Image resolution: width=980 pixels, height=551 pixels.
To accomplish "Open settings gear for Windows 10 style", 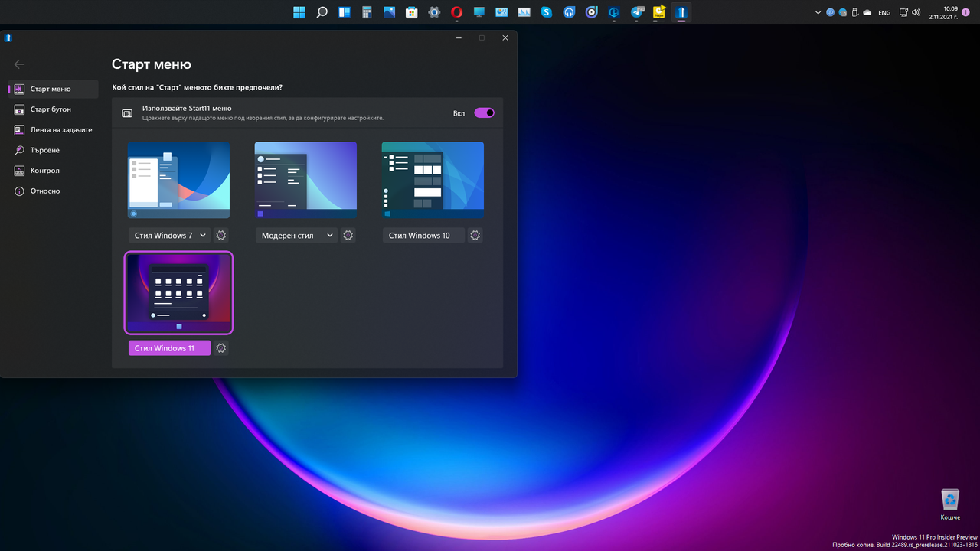I will (x=475, y=236).
